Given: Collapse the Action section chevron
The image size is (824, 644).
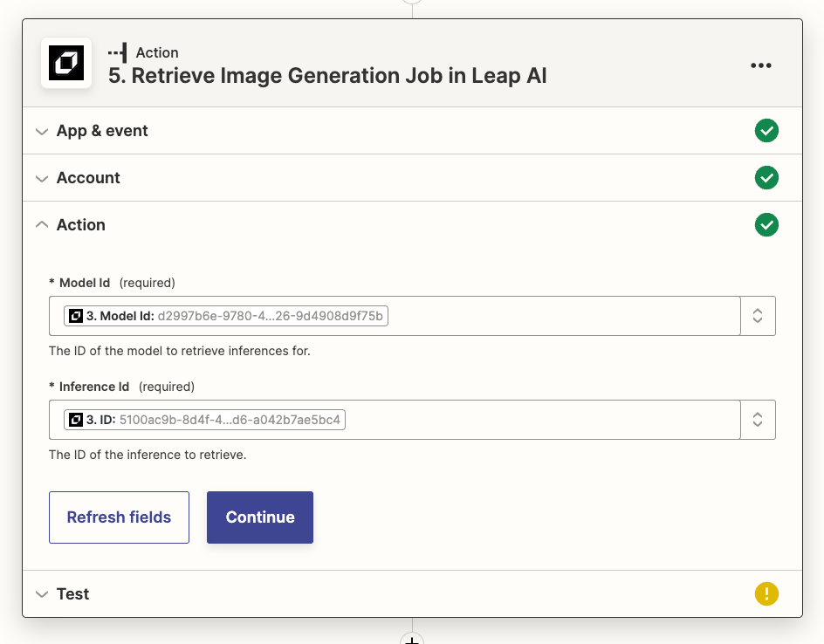Looking at the screenshot, I should point(41,225).
